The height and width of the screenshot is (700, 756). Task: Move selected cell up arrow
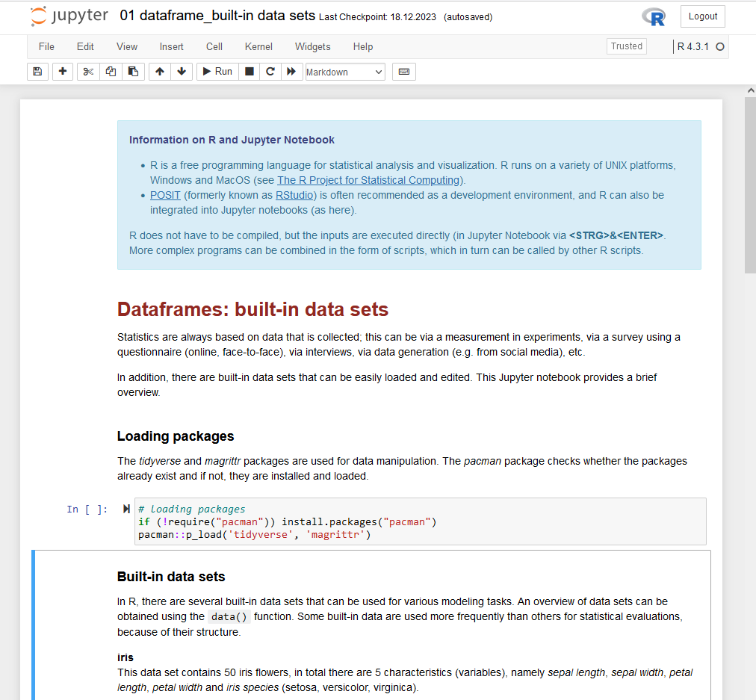pyautogui.click(x=160, y=72)
